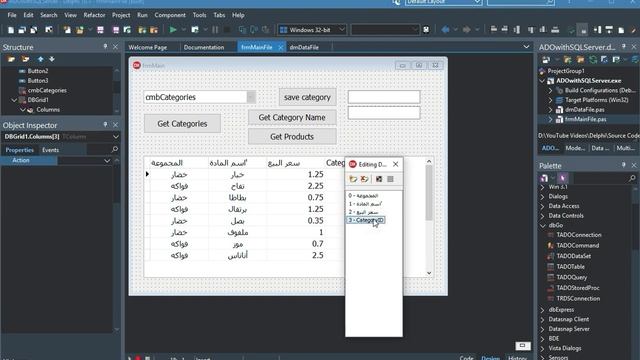Viewport: 640px width, 360px height.
Task: Switch to the dmDataFile tab
Action: pos(304,47)
